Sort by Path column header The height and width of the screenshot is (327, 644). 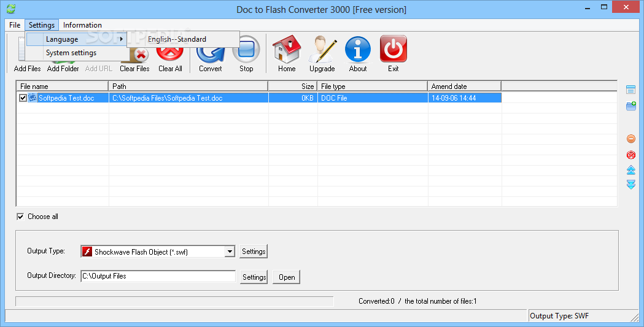188,86
